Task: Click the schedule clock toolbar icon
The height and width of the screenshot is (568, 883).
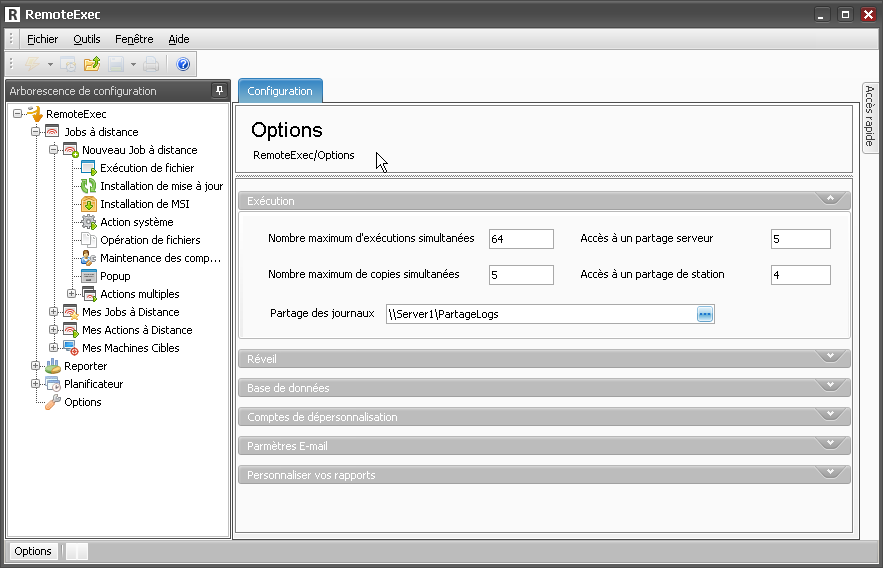Action: pos(68,64)
